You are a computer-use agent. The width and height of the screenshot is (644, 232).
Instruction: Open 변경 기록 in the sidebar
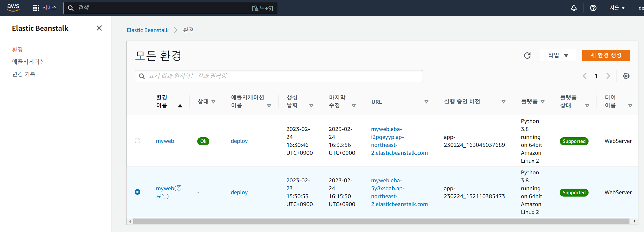pyautogui.click(x=24, y=74)
